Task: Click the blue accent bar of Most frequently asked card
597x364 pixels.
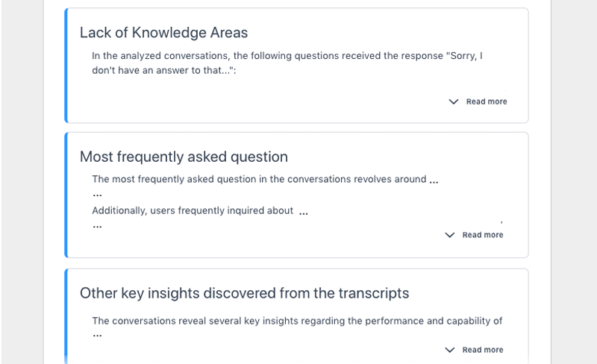Action: pos(66,195)
